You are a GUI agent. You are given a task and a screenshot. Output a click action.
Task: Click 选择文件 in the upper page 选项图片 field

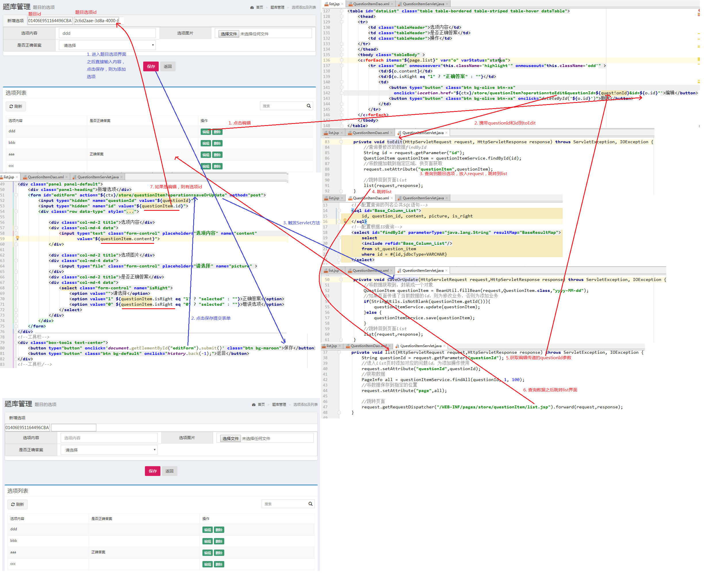(x=229, y=34)
